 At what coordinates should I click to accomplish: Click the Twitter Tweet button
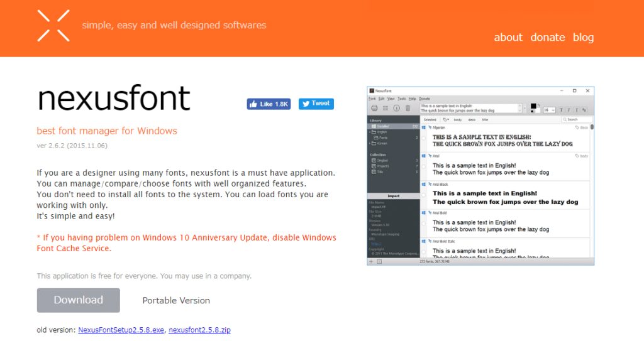[316, 104]
